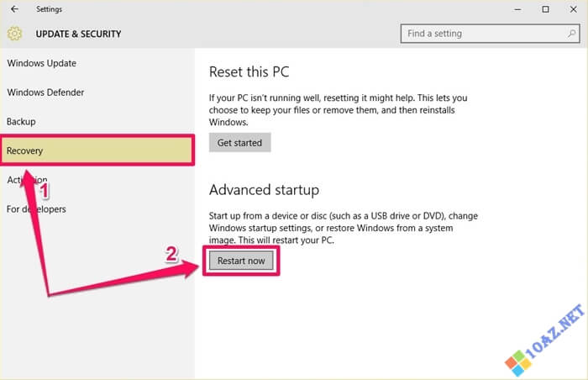Click the 'Settings' window title text
This screenshot has height=380, width=588.
49,9
